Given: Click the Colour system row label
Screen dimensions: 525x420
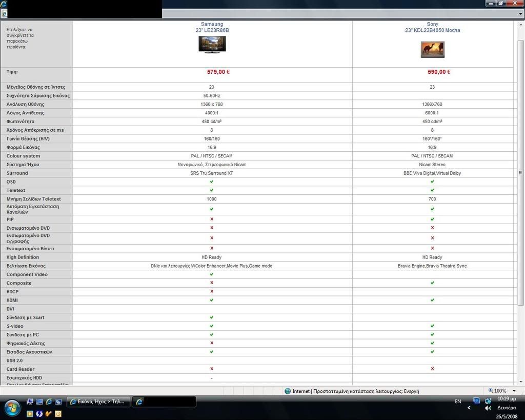Looking at the screenshot, I should 23,156.
